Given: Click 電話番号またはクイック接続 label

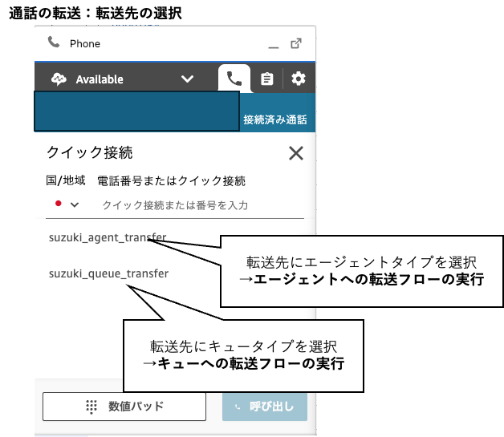Looking at the screenshot, I should (171, 181).
